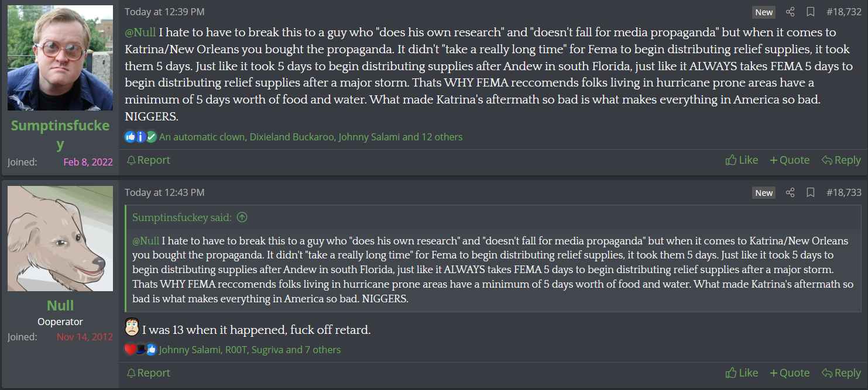This screenshot has width=868, height=390.
Task: Open Null's dog avatar profile picture
Action: tap(60, 239)
